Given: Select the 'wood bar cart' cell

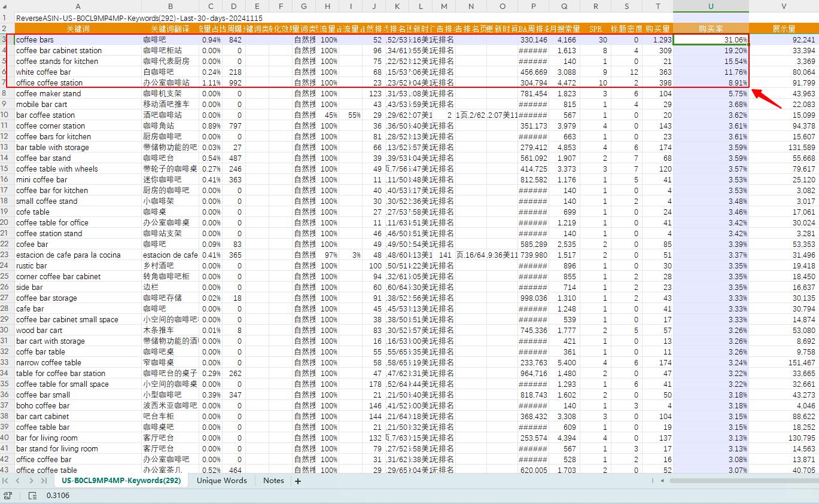Looking at the screenshot, I should click(78, 330).
